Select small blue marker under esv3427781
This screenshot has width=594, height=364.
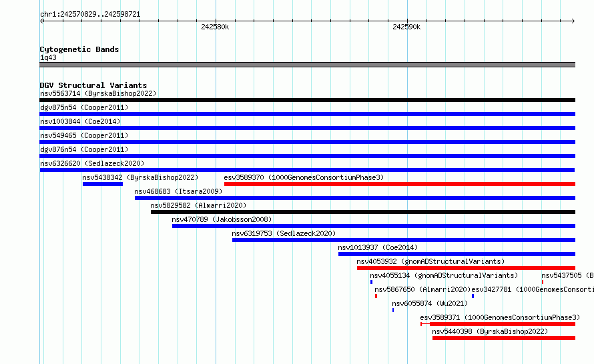coord(473,296)
